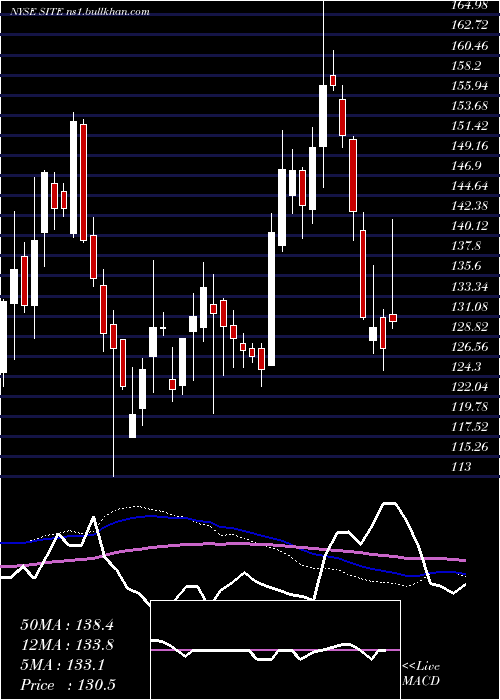The image size is (500, 700).
Task: Click the 5MA : 133.1 readout
Action: pos(62,665)
